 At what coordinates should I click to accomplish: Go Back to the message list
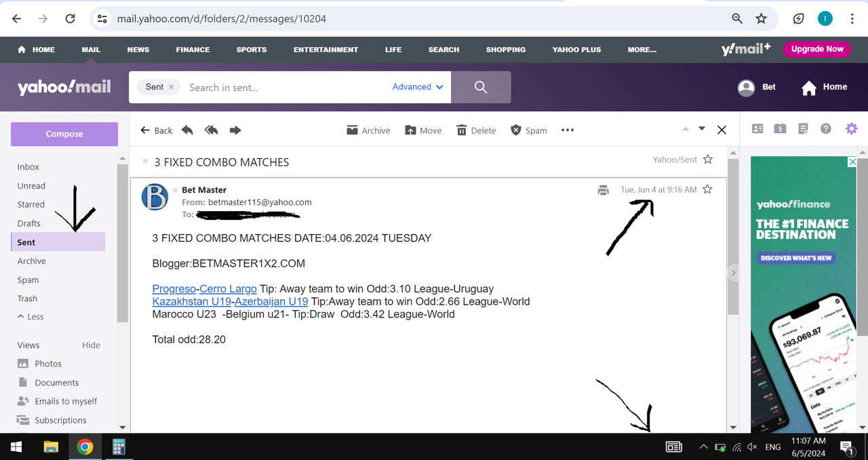pos(156,130)
